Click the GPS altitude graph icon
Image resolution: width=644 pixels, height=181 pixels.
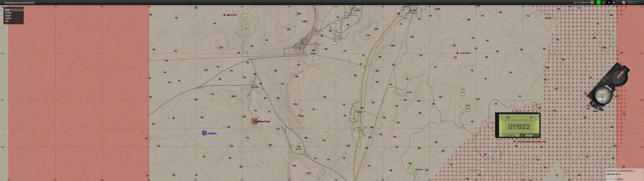coord(536,117)
